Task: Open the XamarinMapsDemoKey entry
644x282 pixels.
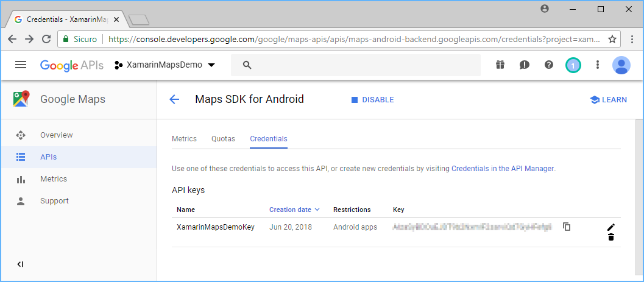Action: (216, 227)
